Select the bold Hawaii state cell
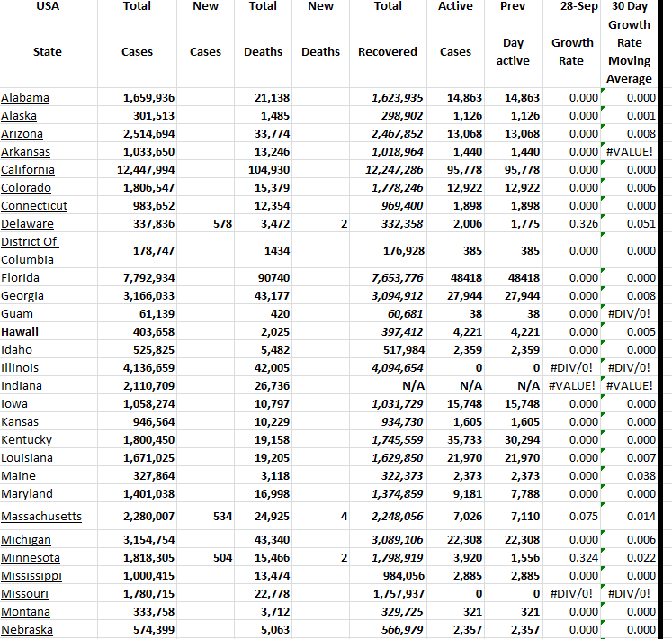Screen dimensions: 672x639 point(19,331)
